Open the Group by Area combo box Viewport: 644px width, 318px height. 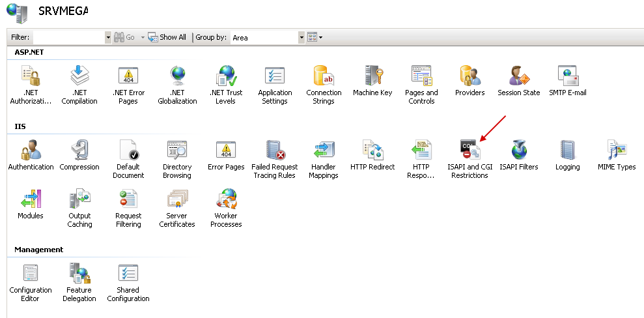click(x=268, y=37)
